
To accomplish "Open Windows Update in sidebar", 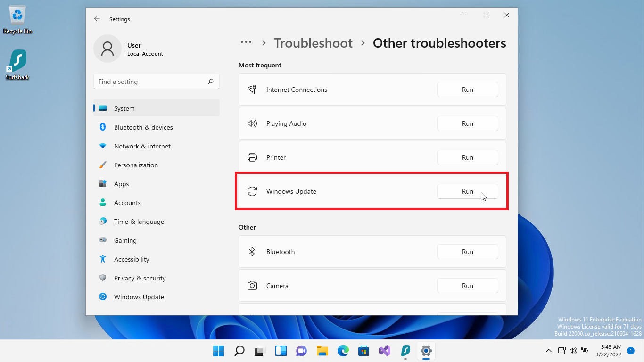I will click(x=157, y=297).
